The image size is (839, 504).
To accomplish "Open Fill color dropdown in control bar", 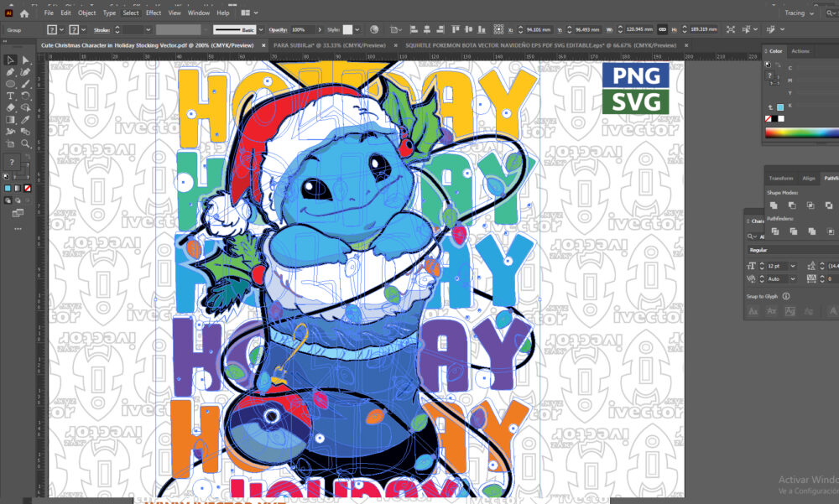I will click(x=61, y=30).
